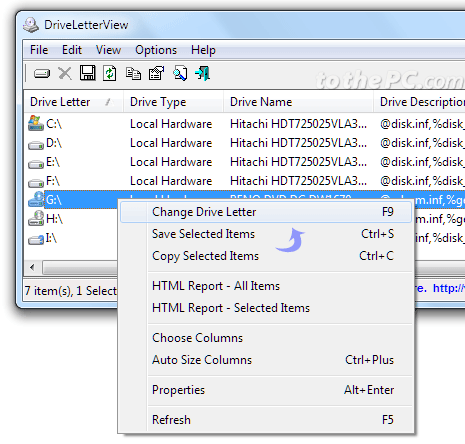Click the DriveLetterView title bar app icon
Image resolution: width=465 pixels, height=444 pixels.
coord(31,25)
